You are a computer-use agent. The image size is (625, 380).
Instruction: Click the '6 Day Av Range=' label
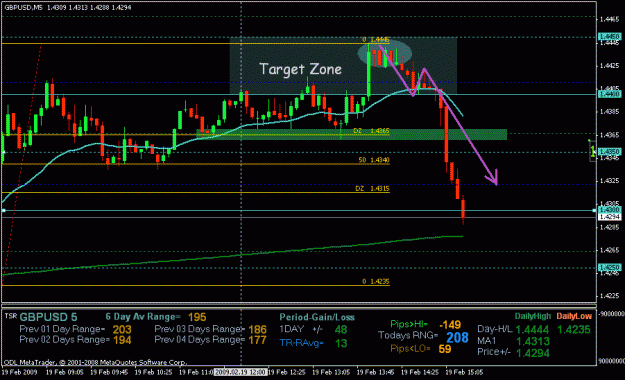[x=143, y=317]
